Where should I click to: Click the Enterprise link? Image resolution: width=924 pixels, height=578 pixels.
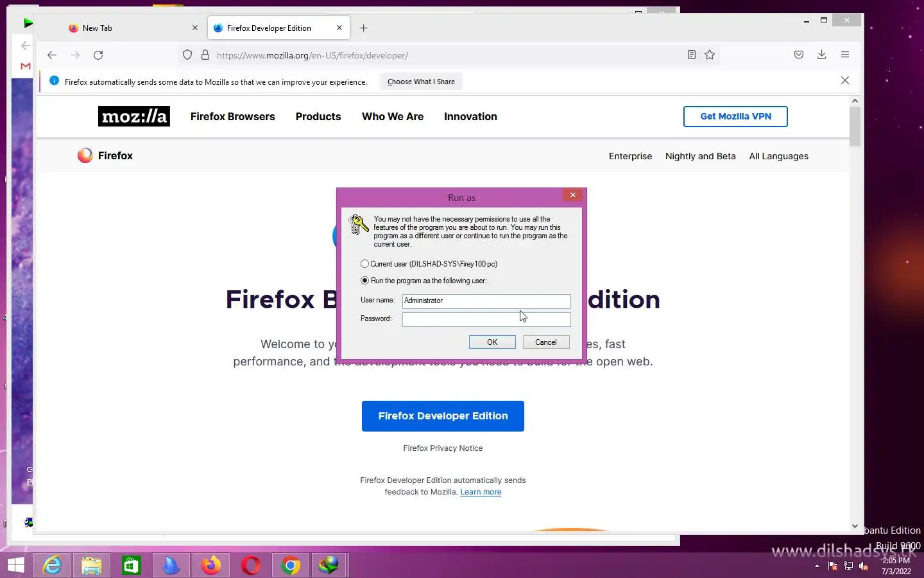coord(630,156)
